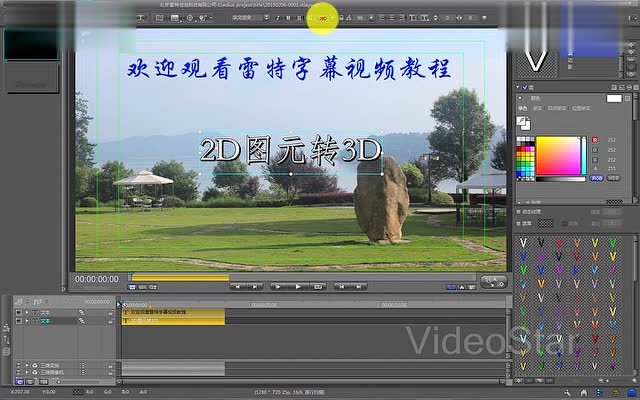Apply the white V style preset in the top row
The width and height of the screenshot is (640, 400).
coord(523,243)
